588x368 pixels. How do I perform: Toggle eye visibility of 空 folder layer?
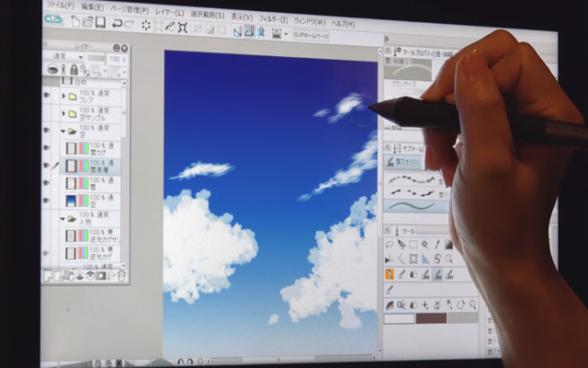tap(46, 132)
